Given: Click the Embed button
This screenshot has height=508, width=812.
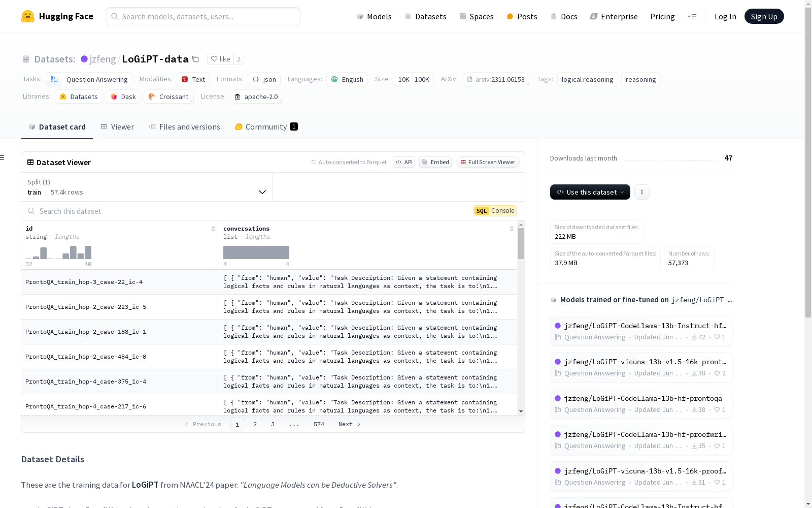Looking at the screenshot, I should pyautogui.click(x=435, y=162).
